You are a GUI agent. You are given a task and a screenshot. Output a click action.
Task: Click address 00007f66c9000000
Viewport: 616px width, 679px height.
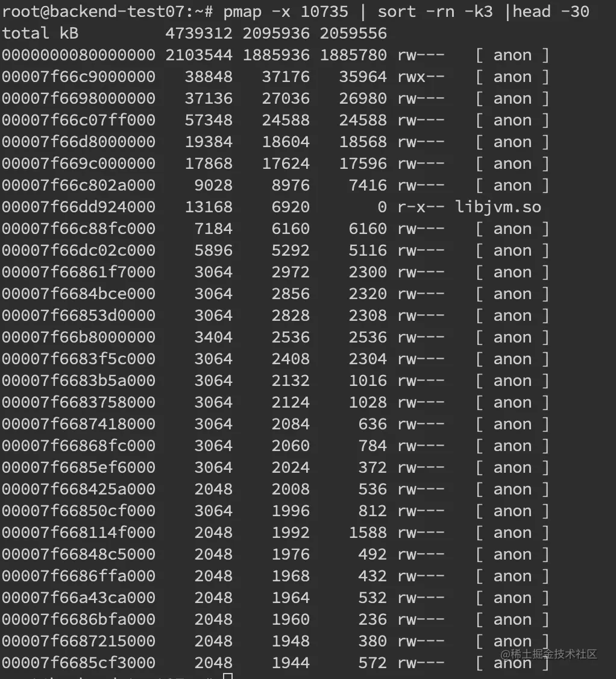click(x=79, y=77)
